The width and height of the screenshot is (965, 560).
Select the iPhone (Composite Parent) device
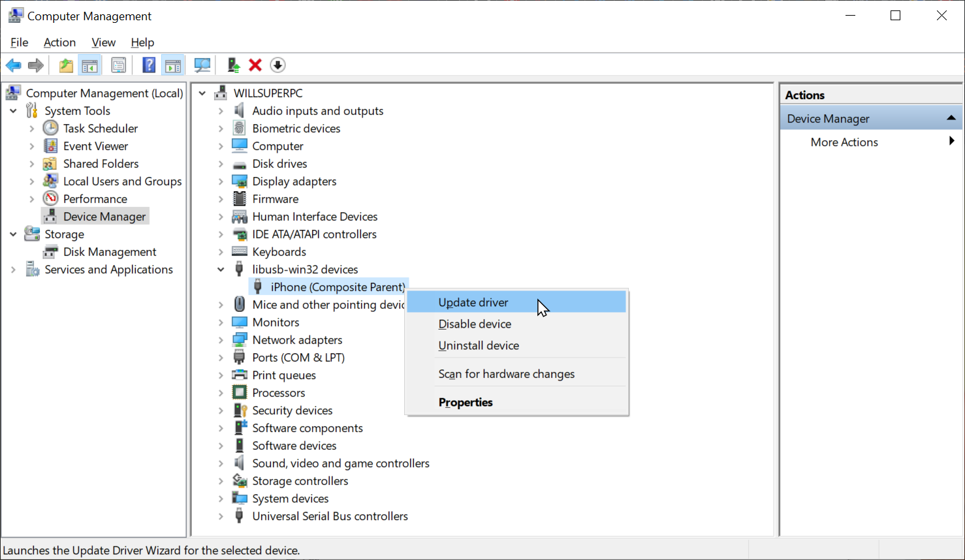click(x=338, y=287)
